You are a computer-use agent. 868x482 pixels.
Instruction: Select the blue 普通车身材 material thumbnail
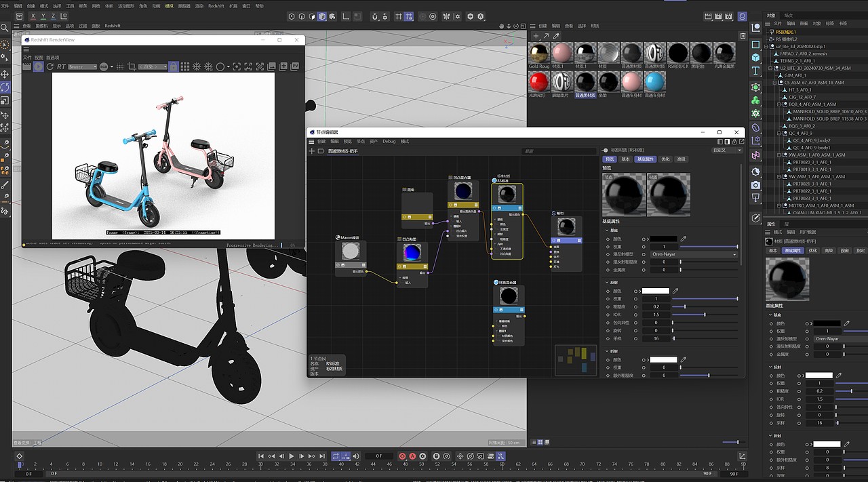pos(654,81)
